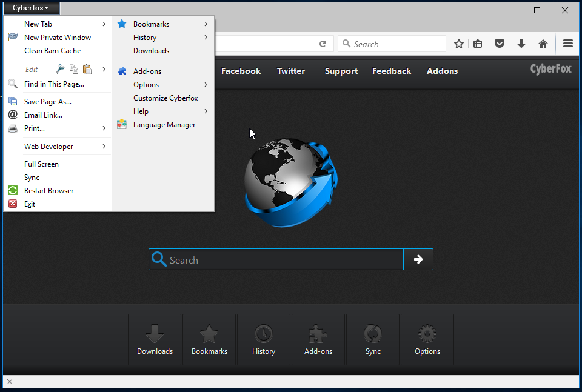Choose Customize Cyberfox menu item
The height and width of the screenshot is (392, 582).
click(163, 98)
